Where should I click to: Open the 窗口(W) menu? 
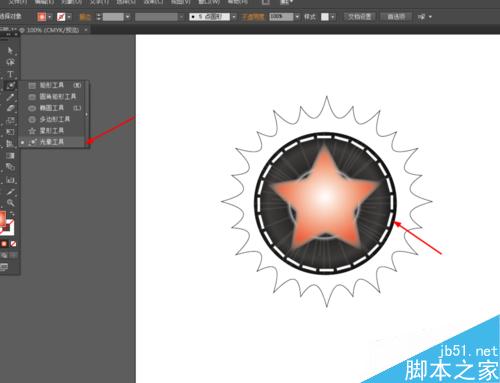209,2
